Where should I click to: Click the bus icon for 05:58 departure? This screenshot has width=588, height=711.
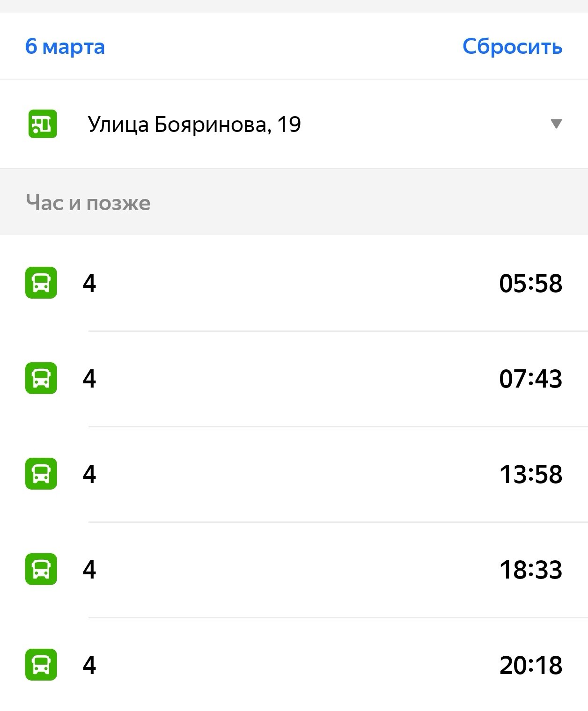[41, 283]
